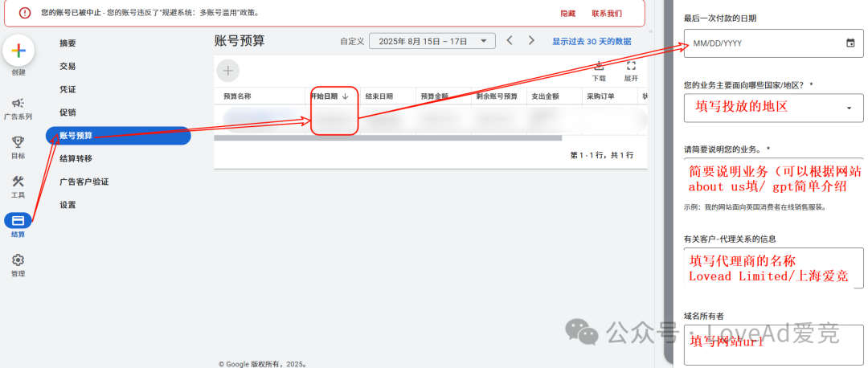The image size is (868, 368).
Task: Open 结算 billing card icon
Action: click(18, 220)
